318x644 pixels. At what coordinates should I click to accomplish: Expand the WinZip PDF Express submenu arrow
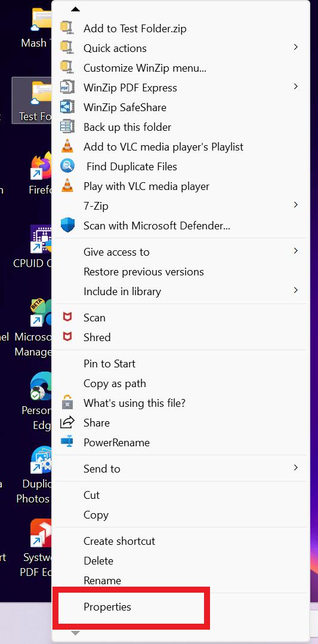[295, 86]
